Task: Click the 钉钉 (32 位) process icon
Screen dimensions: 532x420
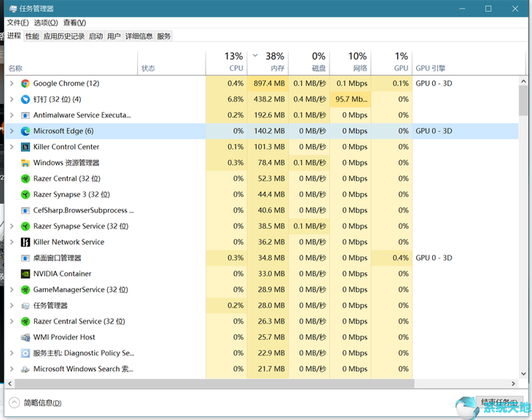Action: pyautogui.click(x=25, y=99)
